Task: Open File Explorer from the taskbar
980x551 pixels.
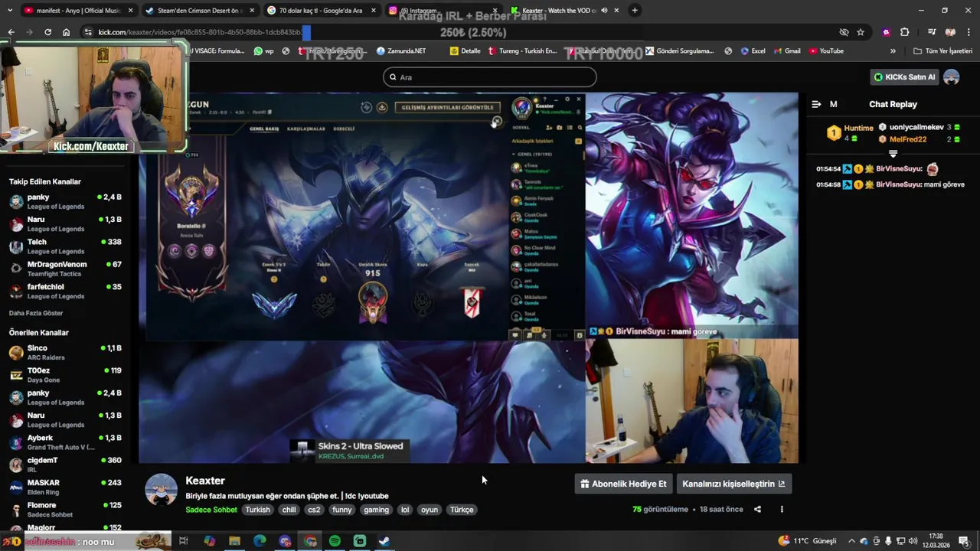Action: 234,541
